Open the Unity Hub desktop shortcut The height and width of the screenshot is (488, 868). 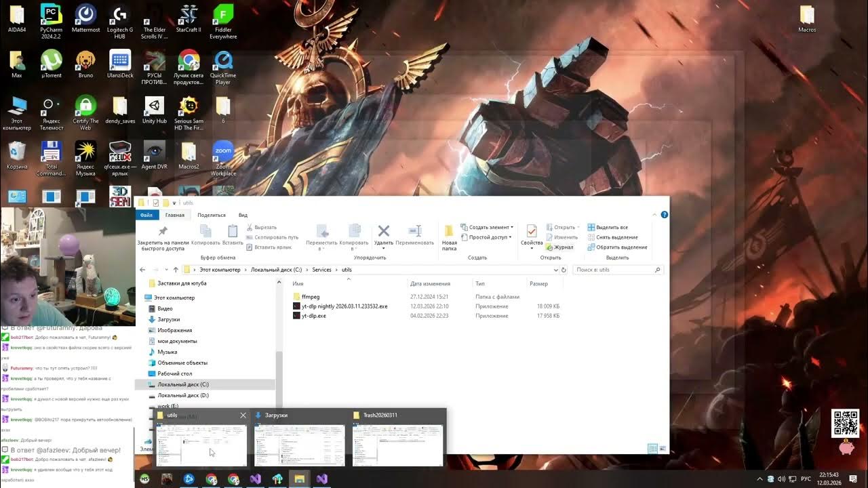click(x=154, y=110)
